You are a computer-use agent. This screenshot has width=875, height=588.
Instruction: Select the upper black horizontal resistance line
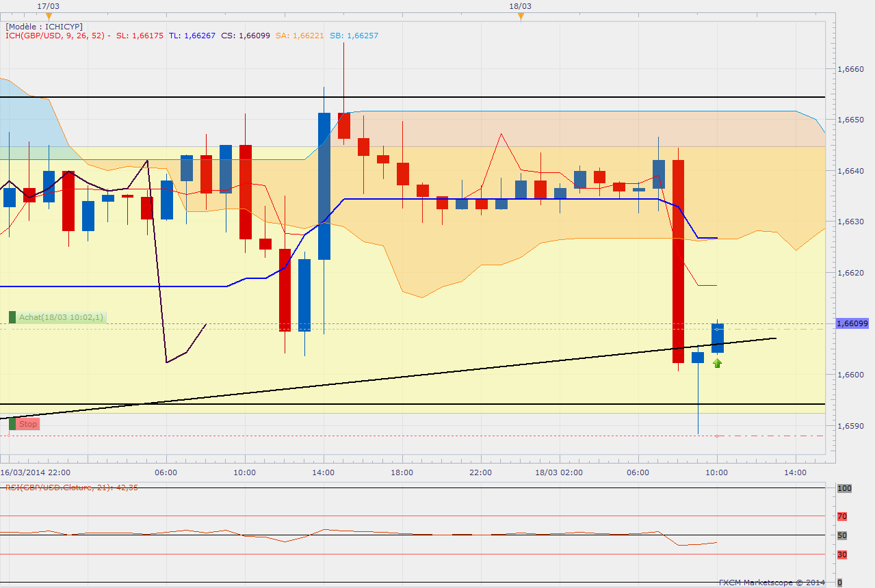pyautogui.click(x=413, y=97)
